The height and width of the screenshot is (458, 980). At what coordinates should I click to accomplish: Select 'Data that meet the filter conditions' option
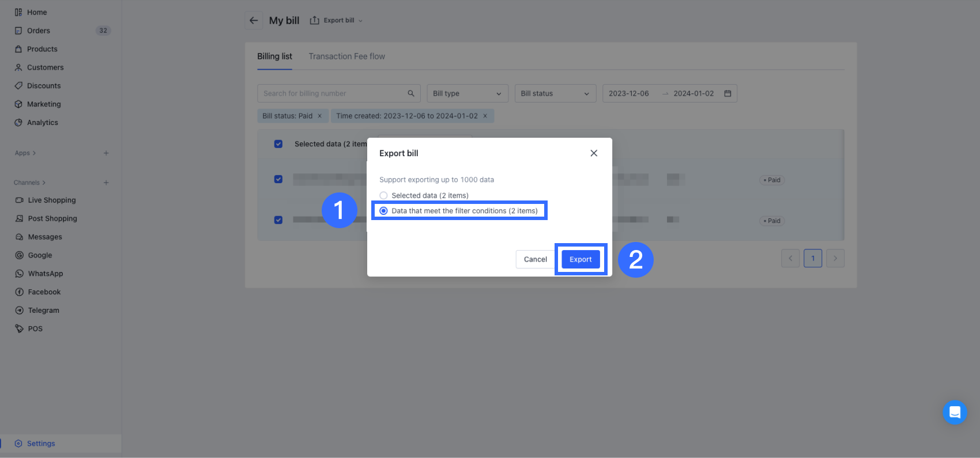point(383,211)
